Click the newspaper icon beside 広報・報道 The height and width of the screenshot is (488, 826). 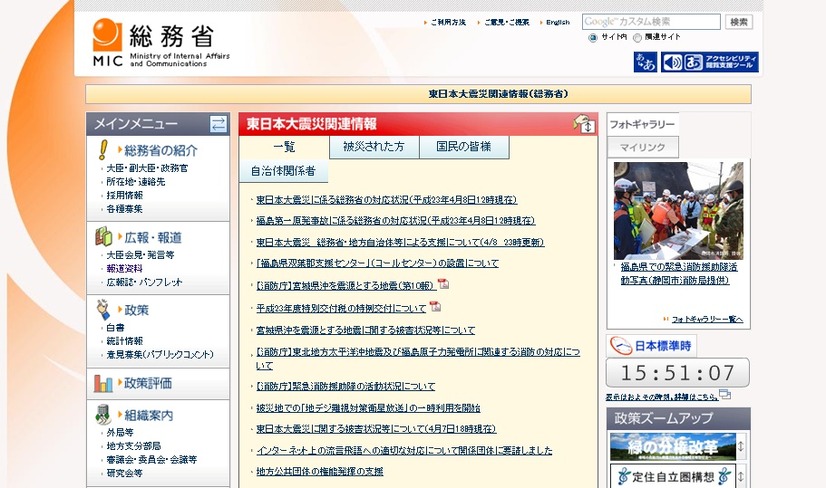coord(104,237)
